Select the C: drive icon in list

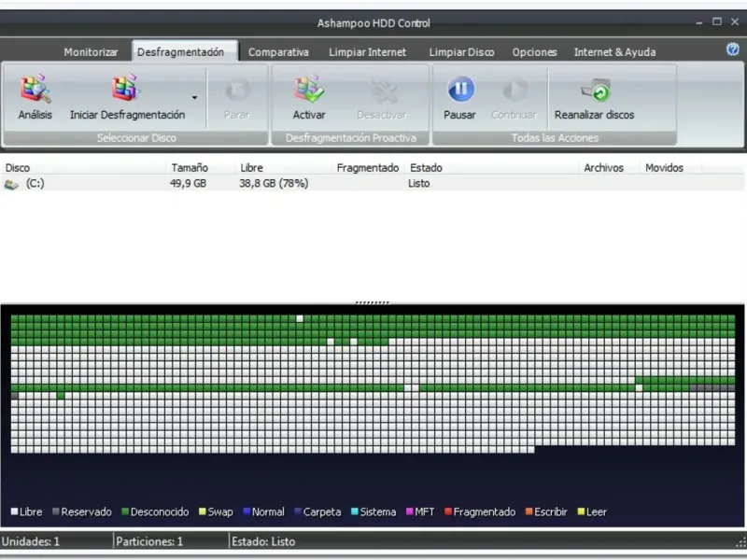tap(11, 184)
